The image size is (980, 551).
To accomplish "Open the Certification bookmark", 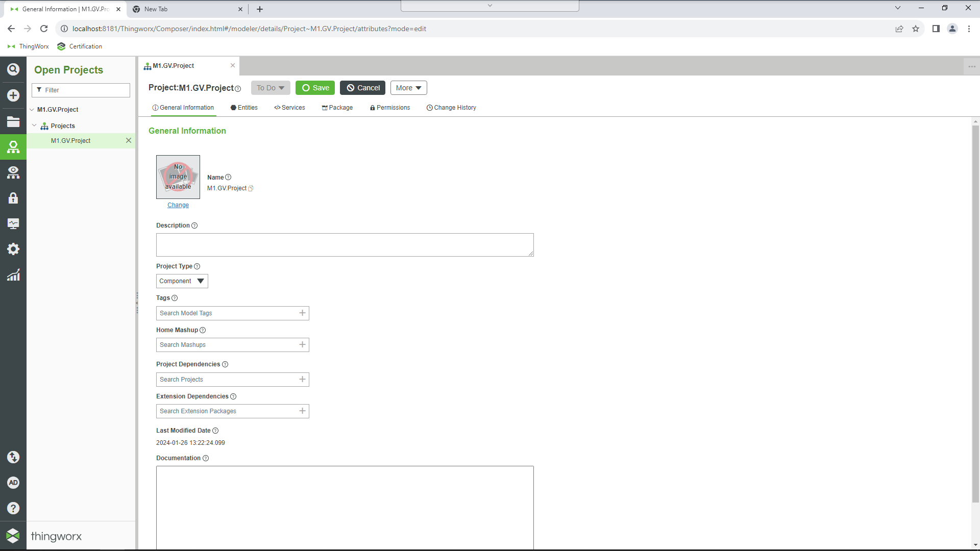I will coord(80,46).
